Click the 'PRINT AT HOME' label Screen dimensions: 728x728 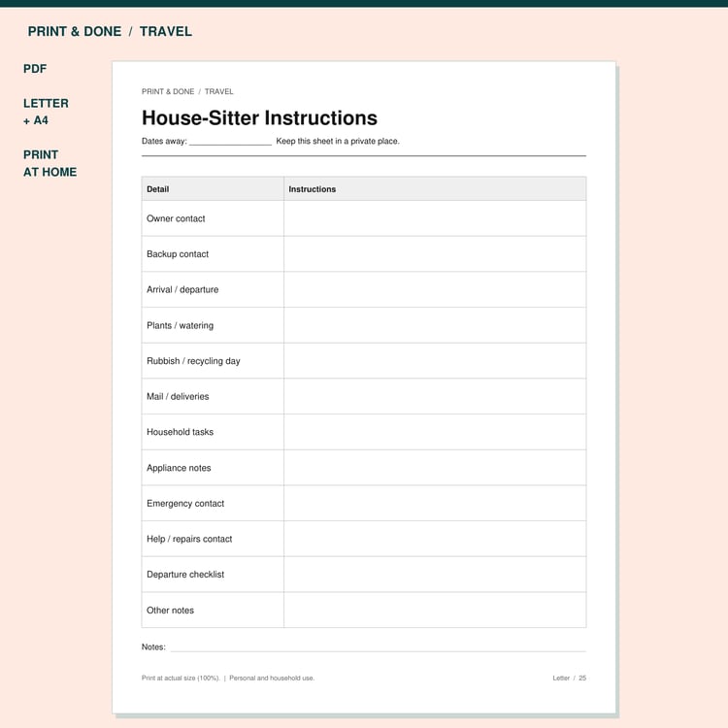50,163
